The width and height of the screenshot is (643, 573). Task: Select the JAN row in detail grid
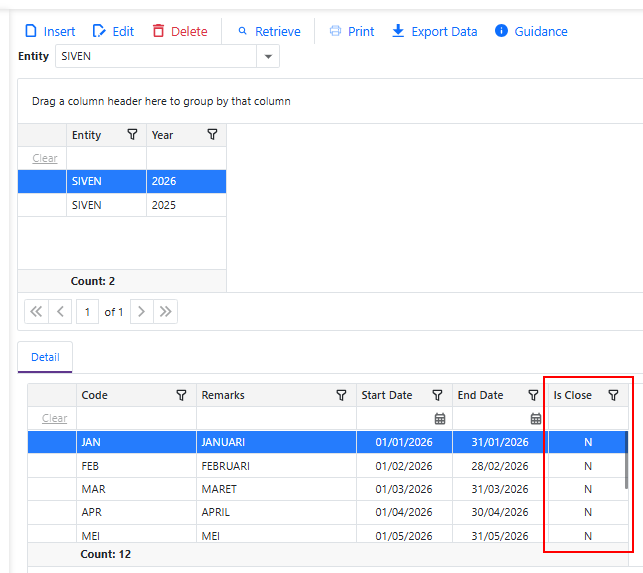[327, 442]
